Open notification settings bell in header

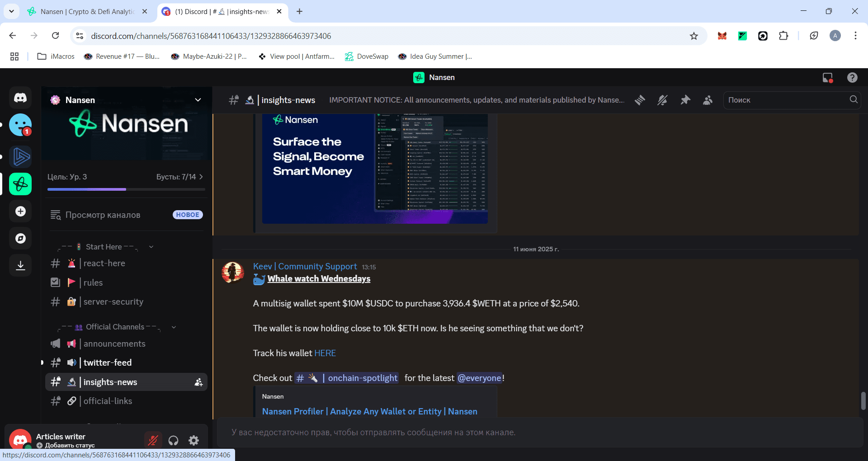[662, 100]
